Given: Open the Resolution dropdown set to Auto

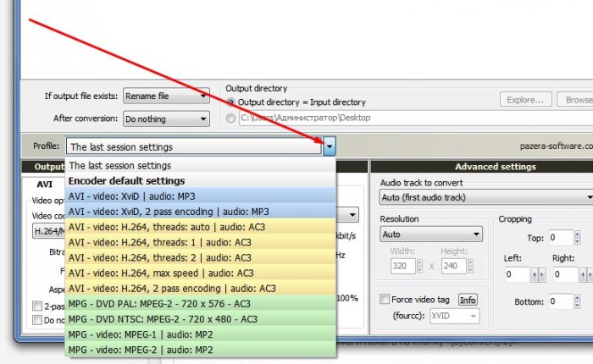Looking at the screenshot, I should [x=431, y=234].
